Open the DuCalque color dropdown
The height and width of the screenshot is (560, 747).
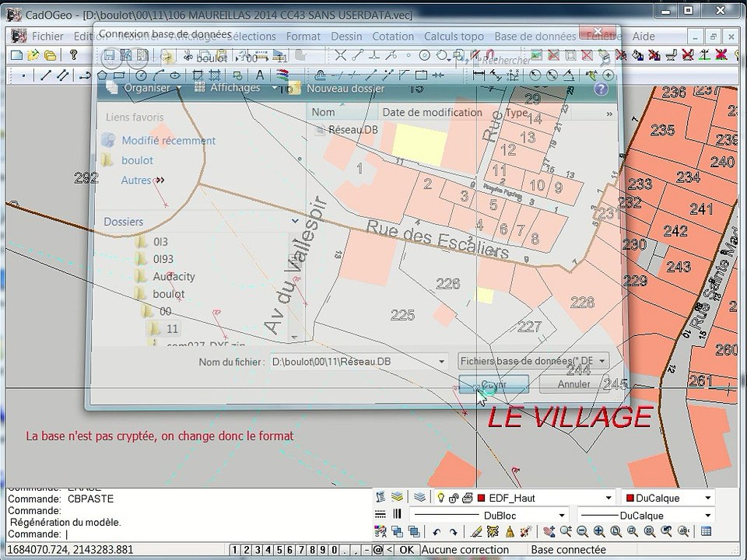click(708, 498)
